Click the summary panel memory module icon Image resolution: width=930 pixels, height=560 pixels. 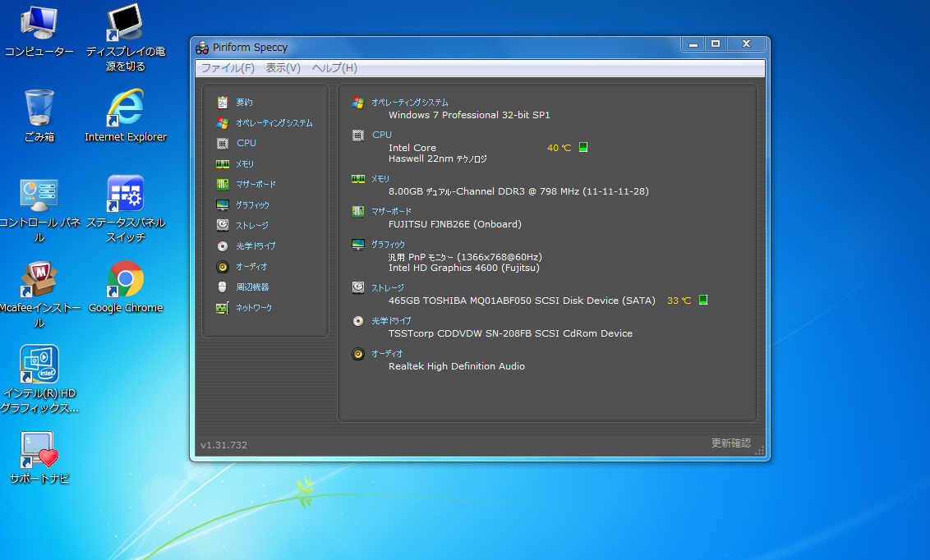coord(358,179)
